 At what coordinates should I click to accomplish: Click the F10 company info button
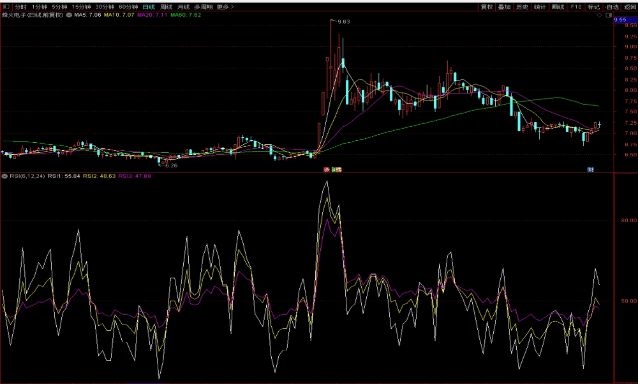(576, 7)
